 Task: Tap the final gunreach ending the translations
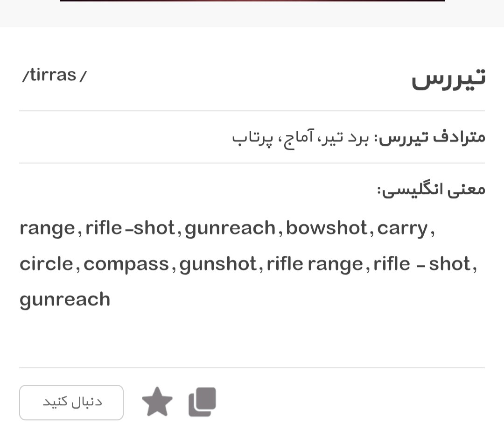[x=65, y=300]
